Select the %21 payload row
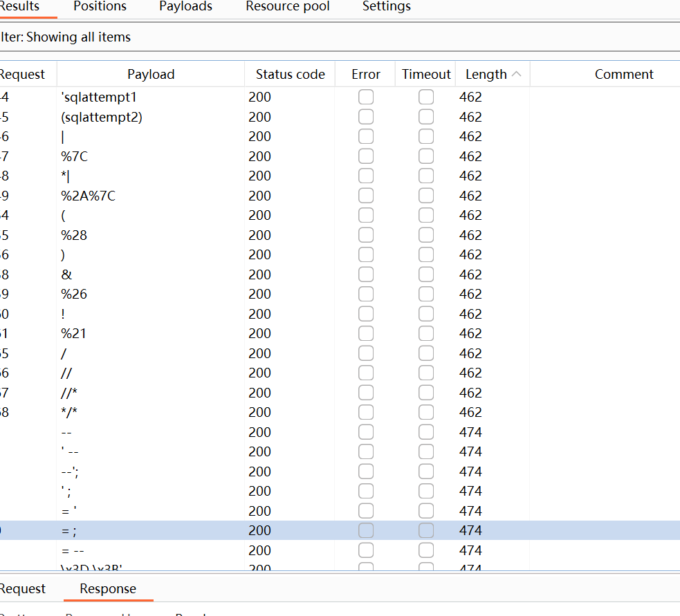Viewport: 680px width, 616px height. coord(340,333)
